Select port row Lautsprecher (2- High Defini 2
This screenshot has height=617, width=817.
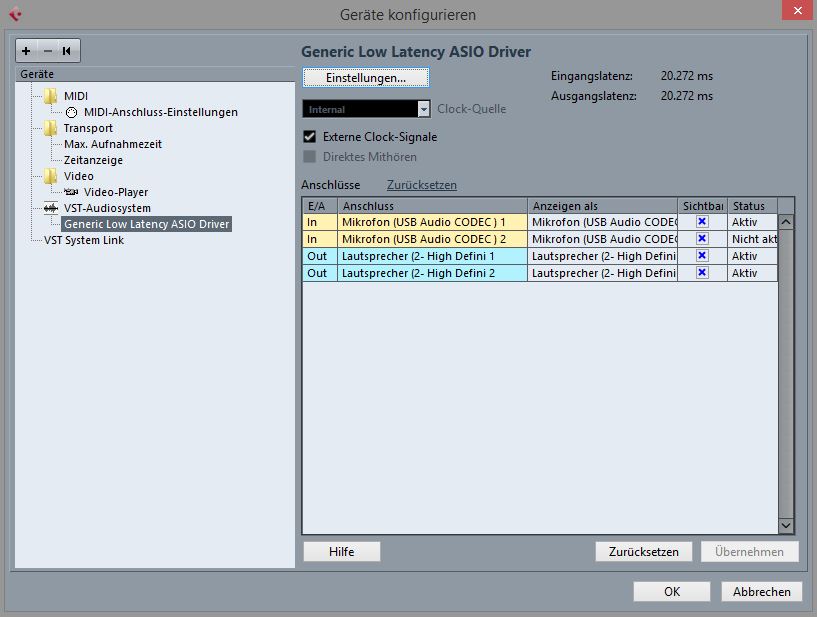pos(540,273)
